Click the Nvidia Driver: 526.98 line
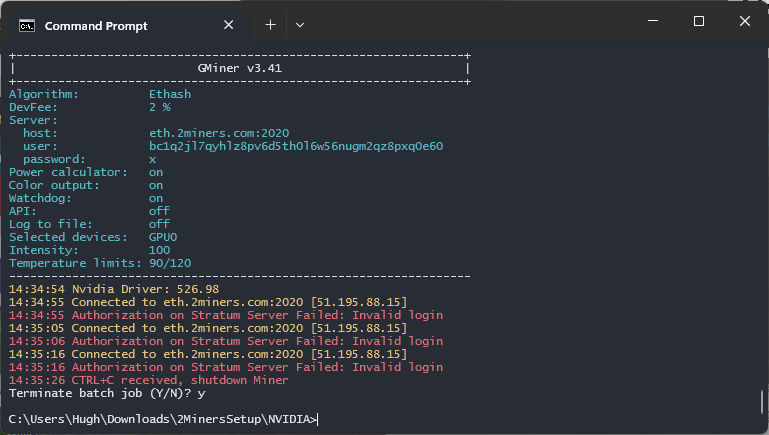This screenshot has height=435, width=769. point(114,289)
